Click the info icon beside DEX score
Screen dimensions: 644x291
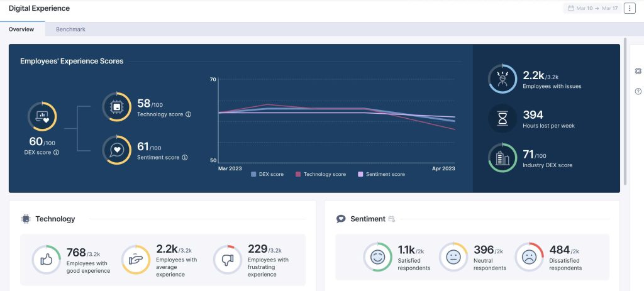56,152
